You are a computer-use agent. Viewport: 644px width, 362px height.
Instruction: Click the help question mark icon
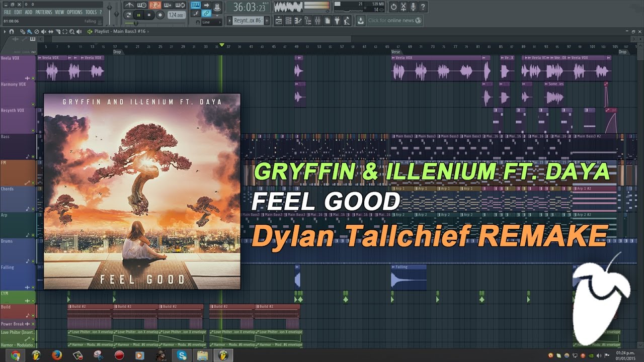[423, 7]
